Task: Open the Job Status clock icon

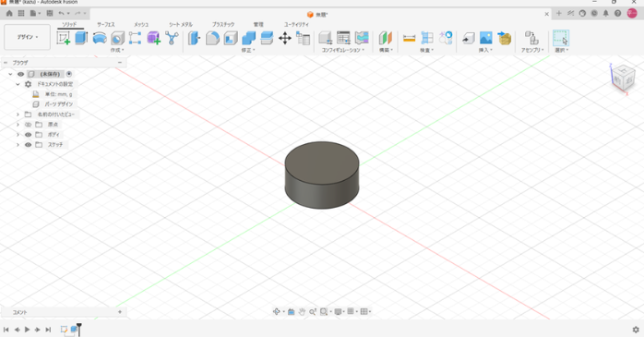Action: coord(594,13)
